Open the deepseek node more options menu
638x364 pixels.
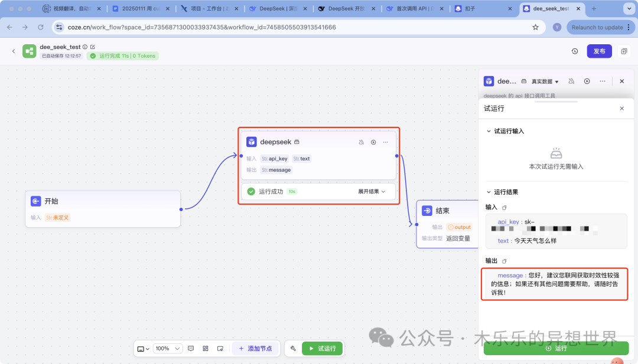(385, 142)
